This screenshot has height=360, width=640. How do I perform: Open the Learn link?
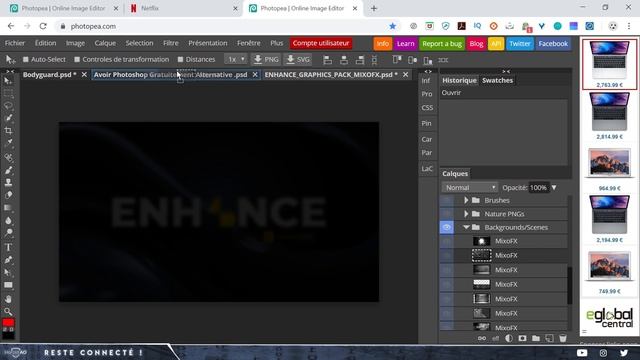[405, 44]
